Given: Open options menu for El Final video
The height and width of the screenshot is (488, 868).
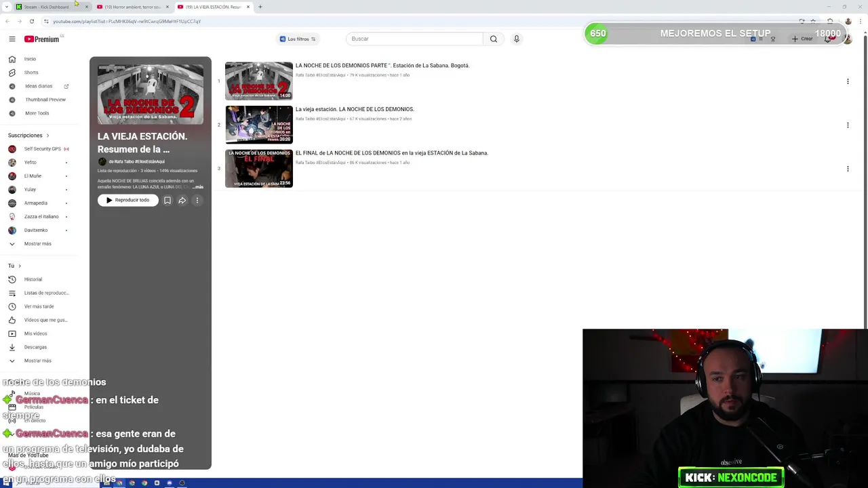Looking at the screenshot, I should tap(848, 169).
